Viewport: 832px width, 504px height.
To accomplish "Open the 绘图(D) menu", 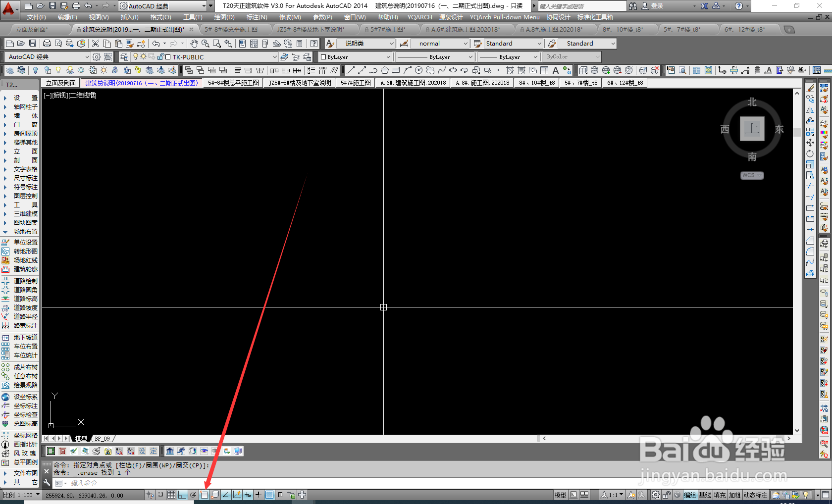I will (x=224, y=17).
